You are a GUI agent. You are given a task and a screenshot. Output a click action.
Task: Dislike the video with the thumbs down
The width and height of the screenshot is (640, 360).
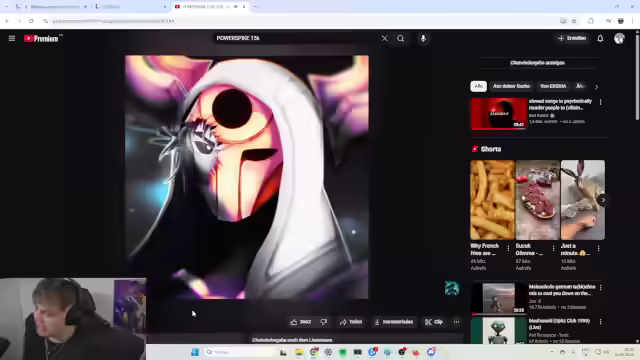[x=324, y=322]
